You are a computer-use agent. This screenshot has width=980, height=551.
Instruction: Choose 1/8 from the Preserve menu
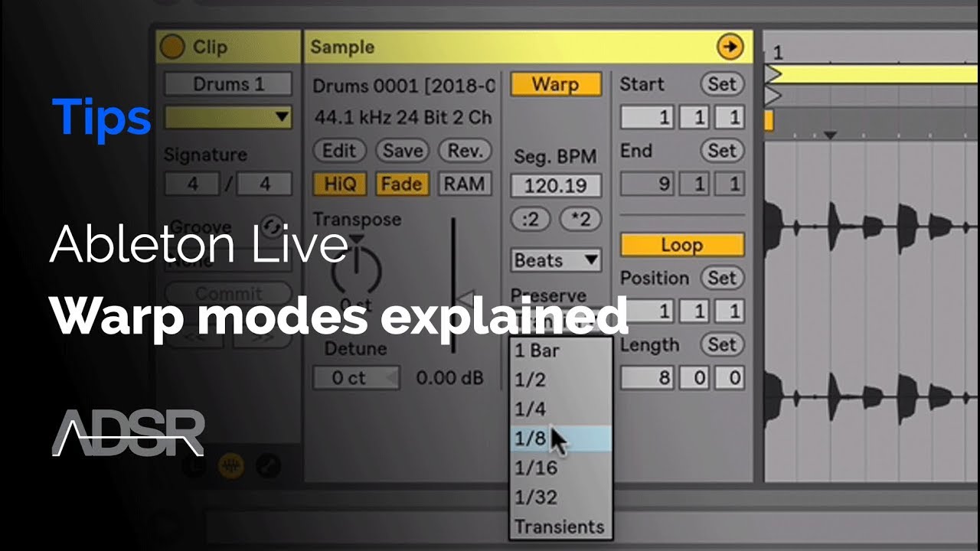click(x=561, y=439)
